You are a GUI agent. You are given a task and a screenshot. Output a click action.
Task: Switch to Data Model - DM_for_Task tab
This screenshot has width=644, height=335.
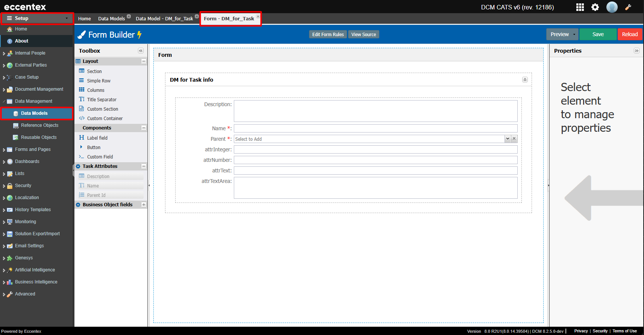(x=164, y=18)
